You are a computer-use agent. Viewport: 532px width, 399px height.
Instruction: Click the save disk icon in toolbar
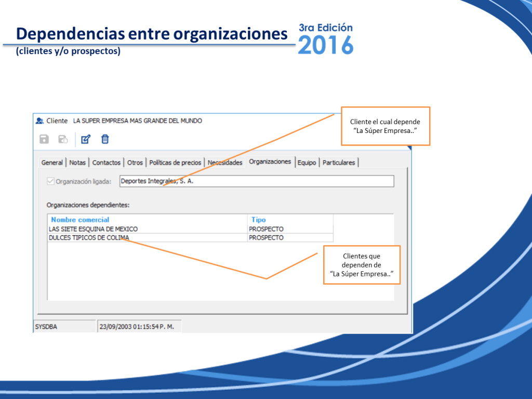44,139
